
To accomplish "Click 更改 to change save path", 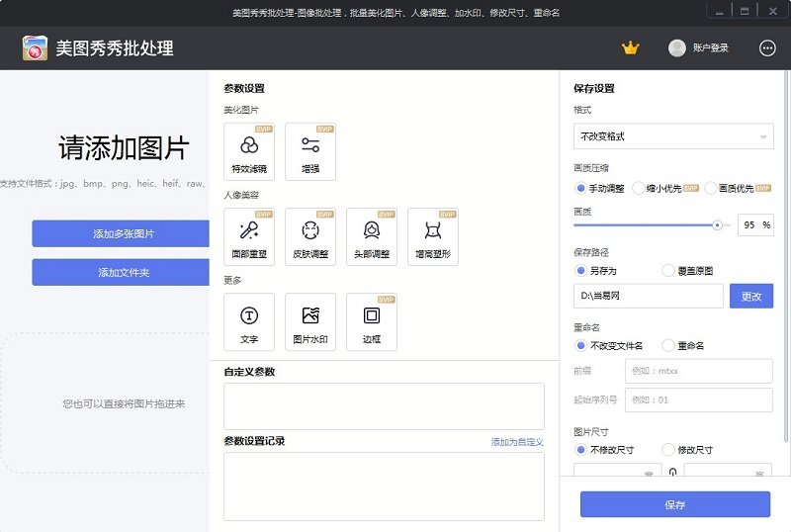I will coord(751,297).
